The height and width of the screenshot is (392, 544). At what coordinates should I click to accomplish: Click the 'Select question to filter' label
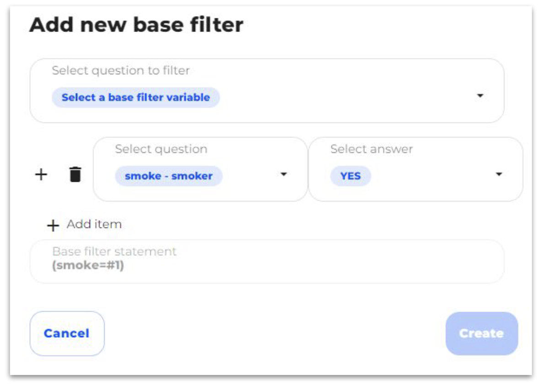tap(121, 70)
